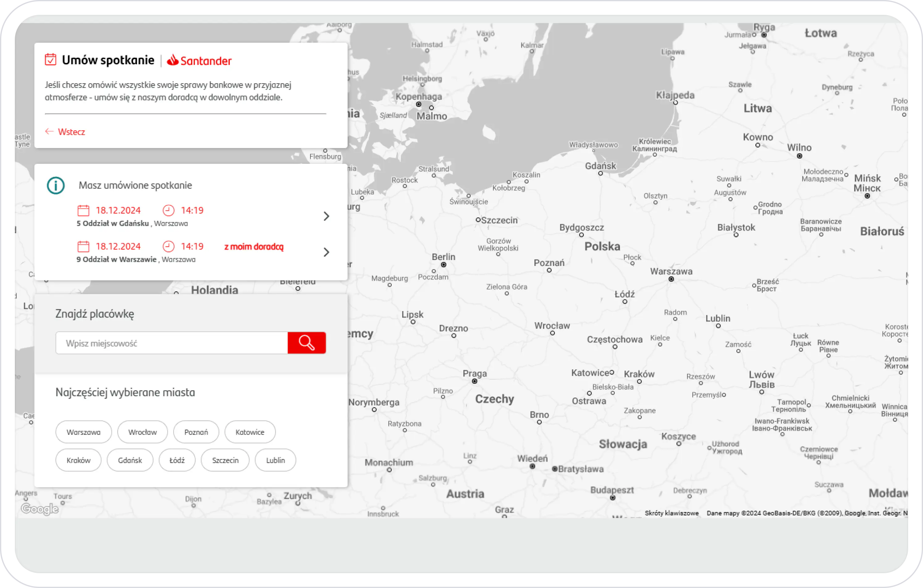
Task: Click the red magnifier search button
Action: [x=306, y=343]
